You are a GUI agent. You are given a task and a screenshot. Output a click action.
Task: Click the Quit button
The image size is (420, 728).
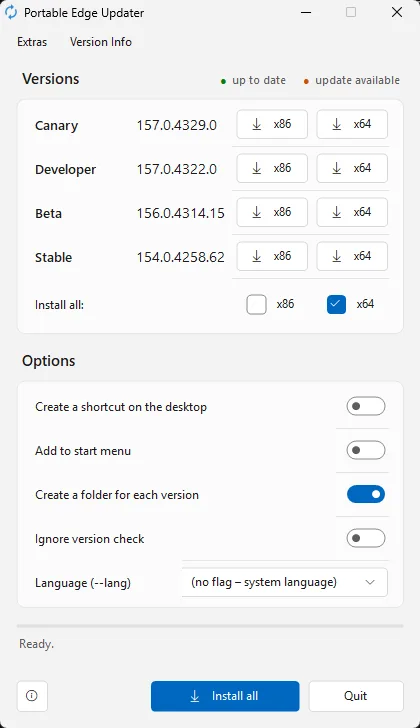point(356,696)
